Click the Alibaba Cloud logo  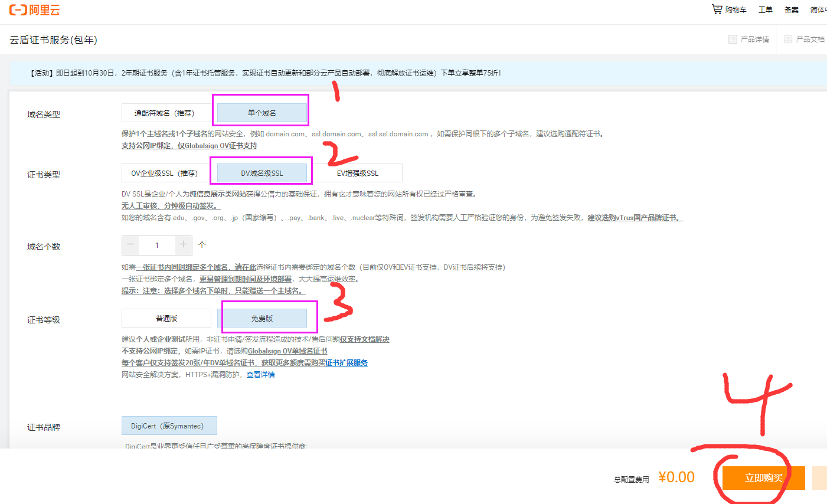[34, 10]
